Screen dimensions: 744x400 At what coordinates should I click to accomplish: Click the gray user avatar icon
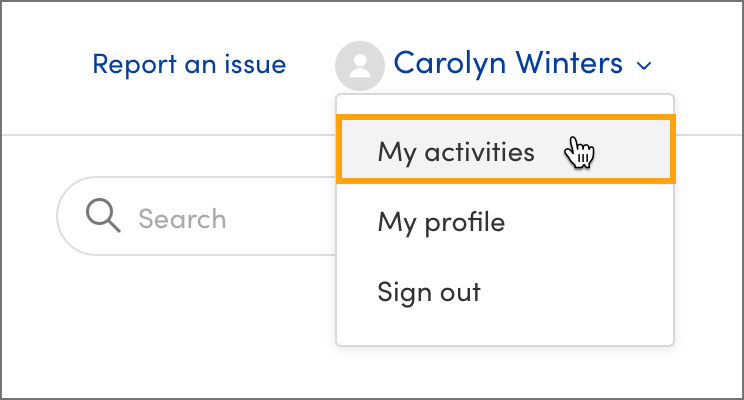[x=360, y=66]
